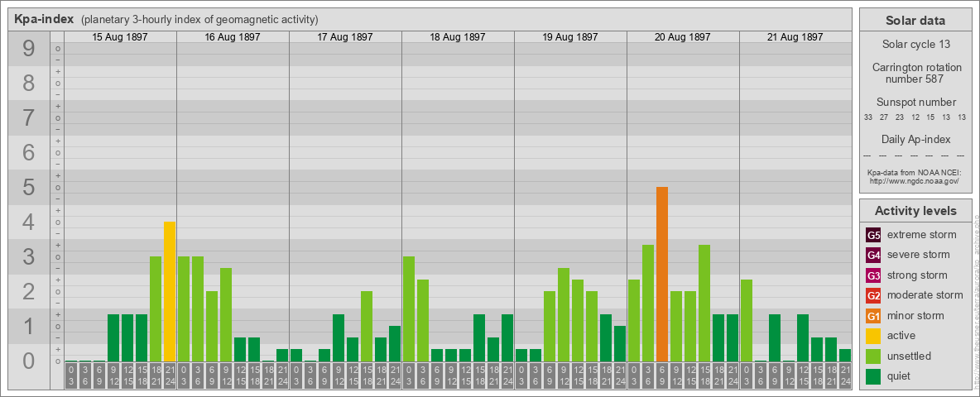
Task: Click the 0-3 bar on 21 Aug 1897
Action: pos(747,321)
